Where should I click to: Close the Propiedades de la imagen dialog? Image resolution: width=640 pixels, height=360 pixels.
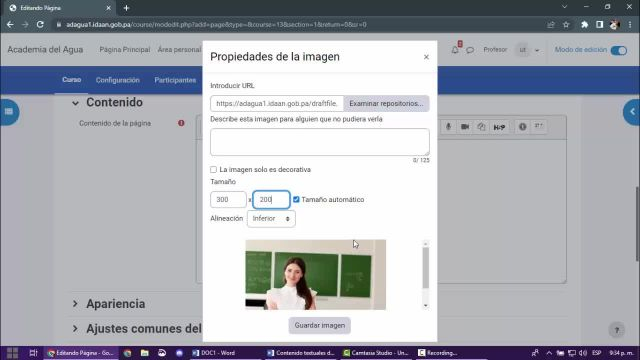426,57
